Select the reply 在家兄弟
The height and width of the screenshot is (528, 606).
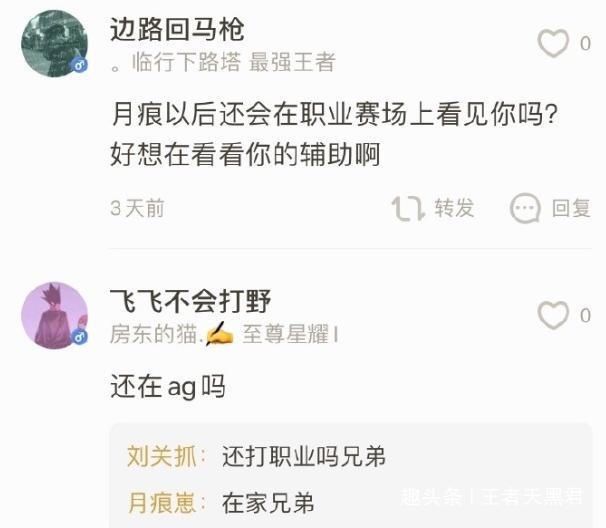point(268,503)
